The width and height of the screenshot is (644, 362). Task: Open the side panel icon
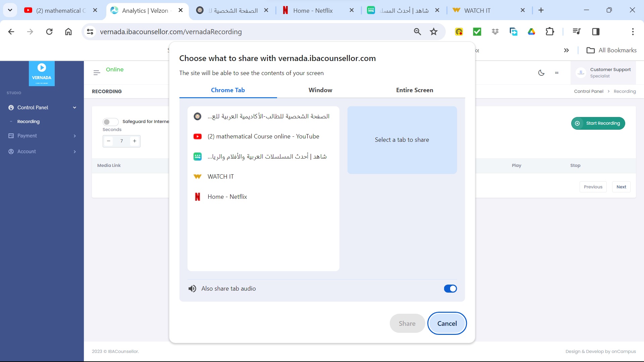pos(596,32)
